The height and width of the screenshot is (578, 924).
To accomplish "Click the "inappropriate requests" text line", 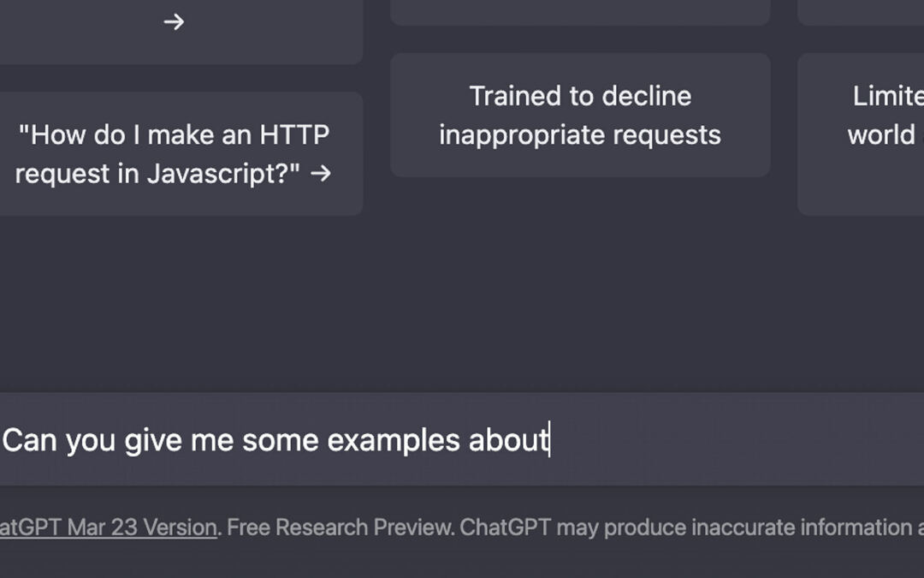I will click(580, 135).
